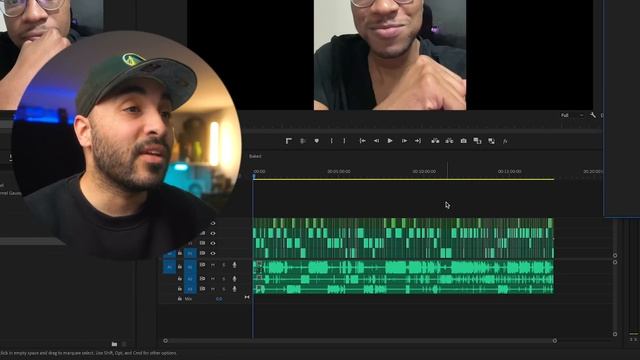Step forward one frame
Screen dimensions: 640x360
(404, 141)
